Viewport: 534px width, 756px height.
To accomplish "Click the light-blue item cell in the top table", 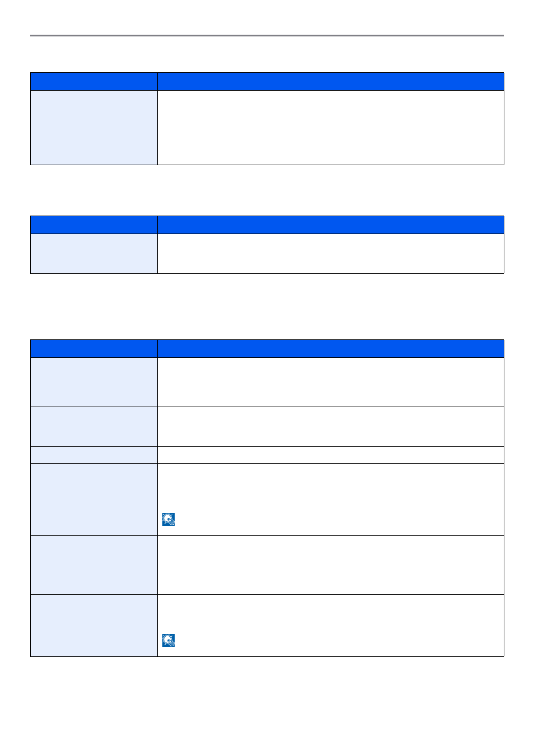I will click(94, 128).
